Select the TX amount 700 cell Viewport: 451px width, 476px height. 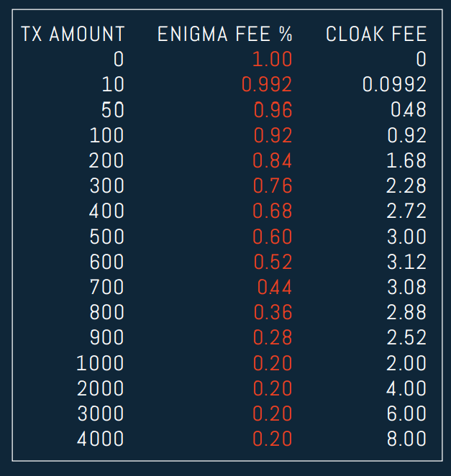point(107,287)
